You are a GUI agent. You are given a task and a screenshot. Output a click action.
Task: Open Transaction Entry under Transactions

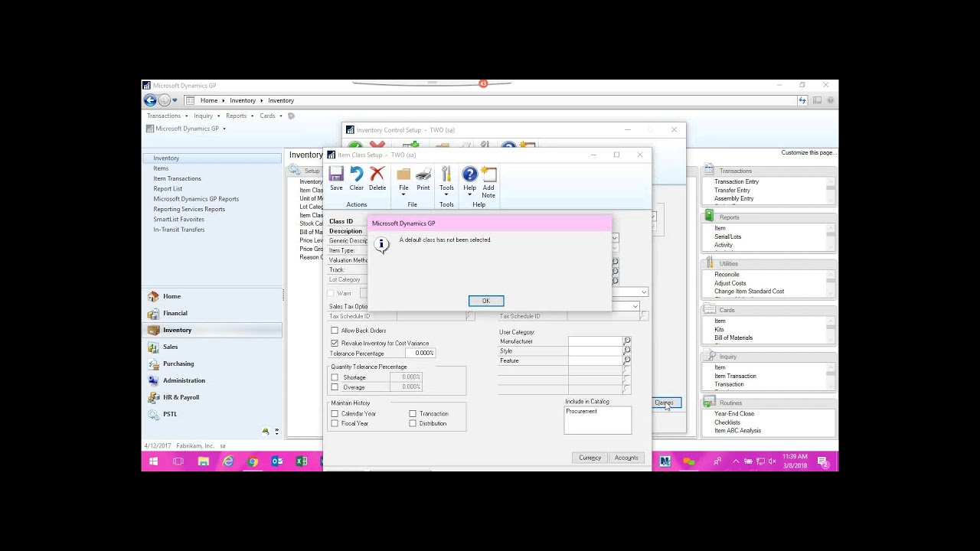pyautogui.click(x=737, y=181)
